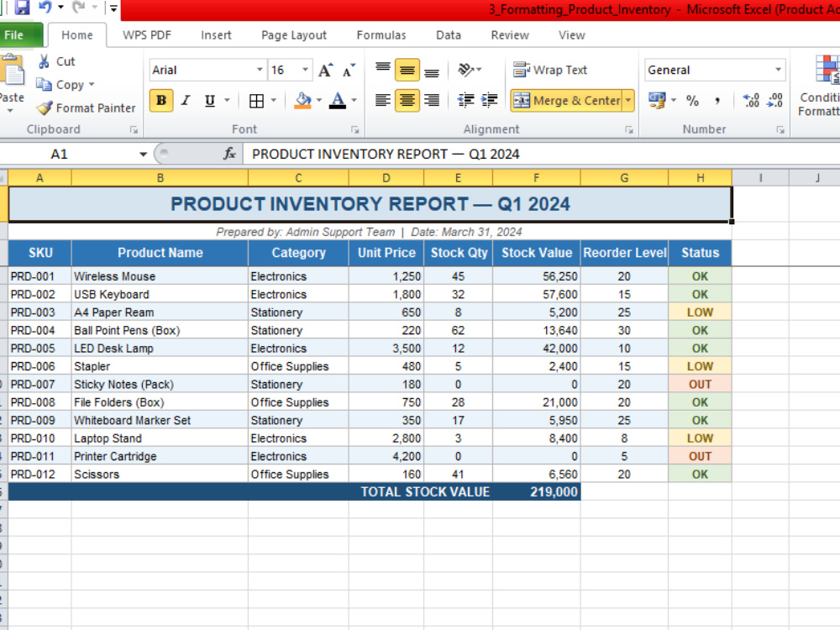Viewport: 840px width, 630px height.
Task: Switch to the Formulas tab
Action: [381, 35]
